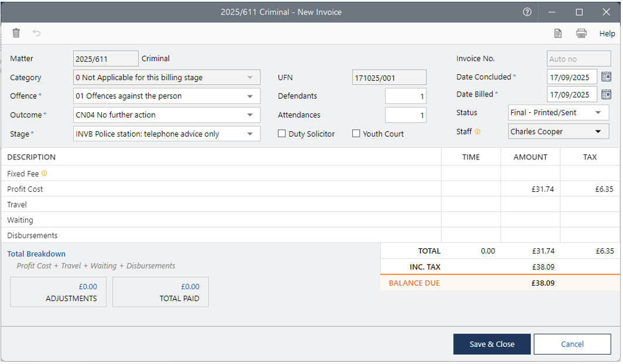Open the help question mark icon
Viewport: 623px width, 364px height.
click(x=527, y=12)
